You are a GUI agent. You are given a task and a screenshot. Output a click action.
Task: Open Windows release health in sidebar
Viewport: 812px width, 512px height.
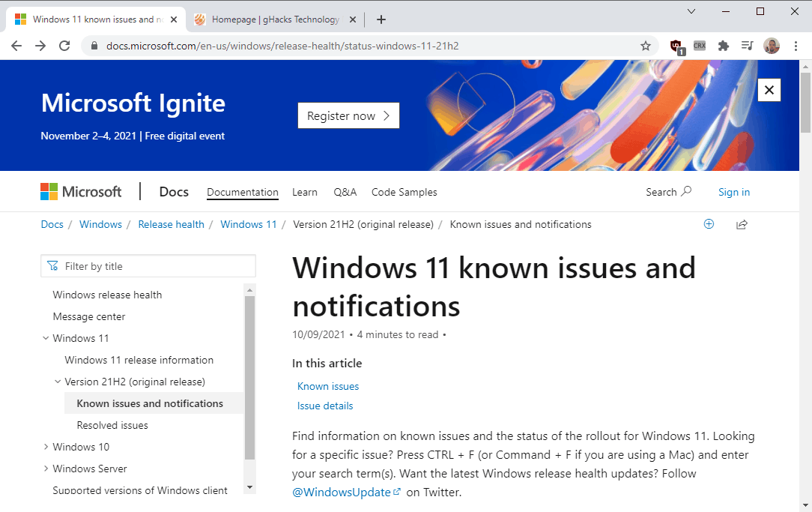(107, 295)
